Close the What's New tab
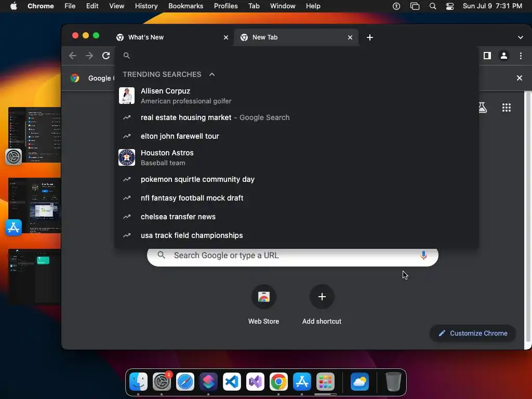The image size is (532, 399). point(226,37)
